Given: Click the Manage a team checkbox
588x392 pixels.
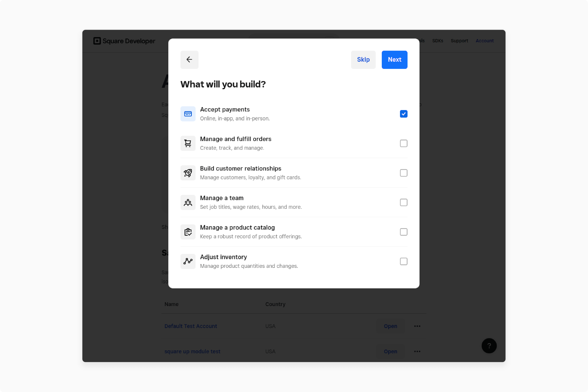Looking at the screenshot, I should click(403, 202).
